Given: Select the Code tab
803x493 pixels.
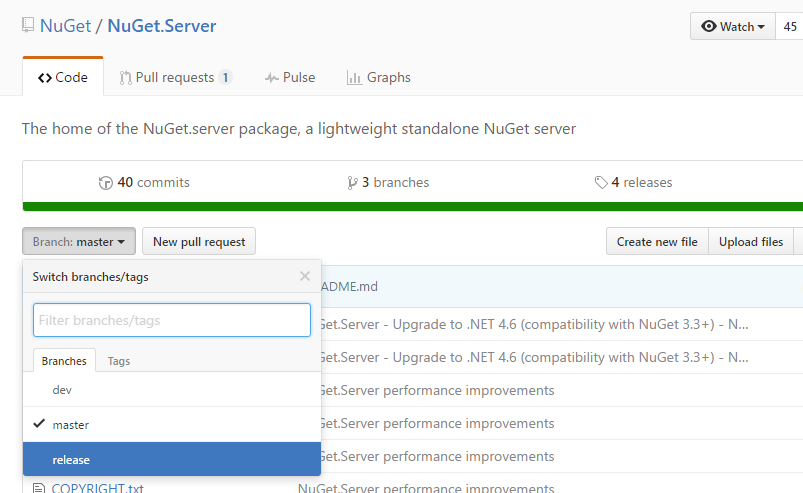Looking at the screenshot, I should tap(62, 77).
